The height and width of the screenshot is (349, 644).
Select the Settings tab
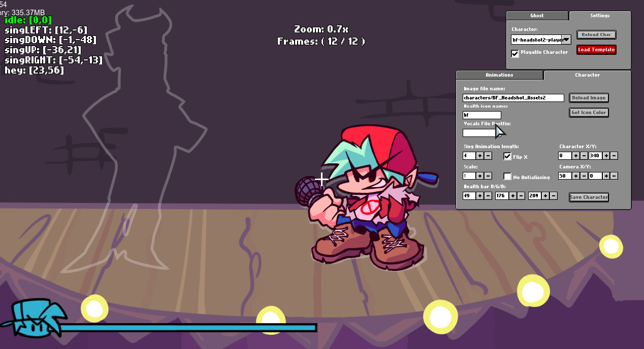click(600, 16)
